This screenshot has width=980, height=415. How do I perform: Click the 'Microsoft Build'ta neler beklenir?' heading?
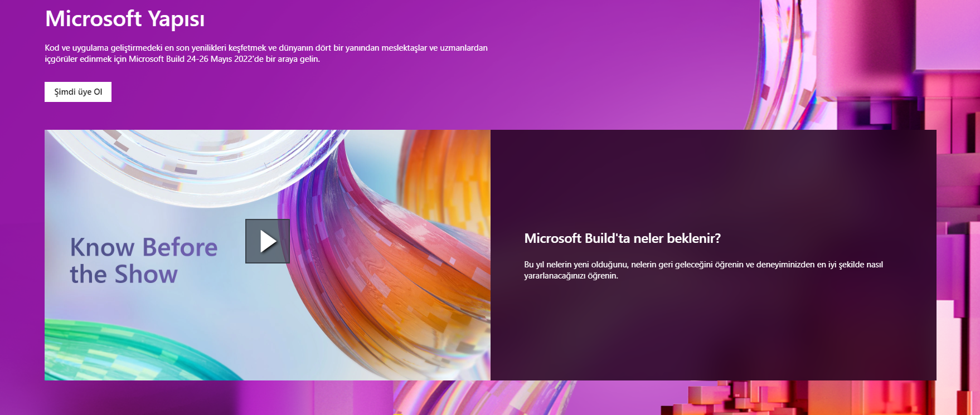tap(622, 238)
